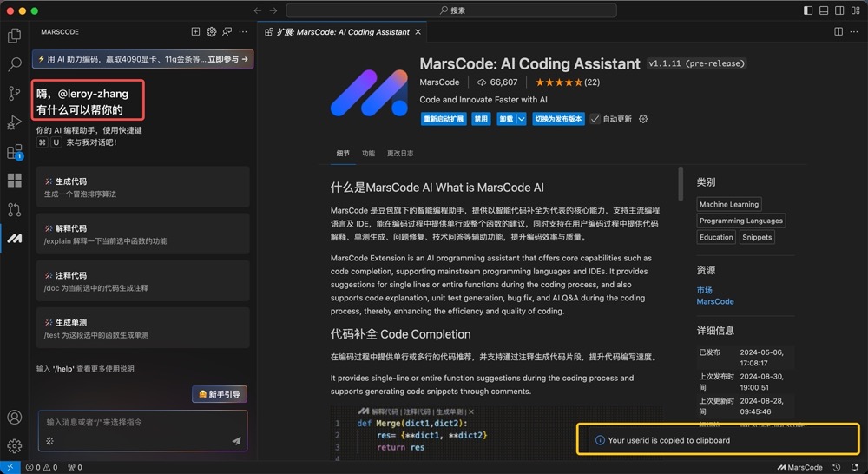Click the Snippets category tag

(757, 237)
